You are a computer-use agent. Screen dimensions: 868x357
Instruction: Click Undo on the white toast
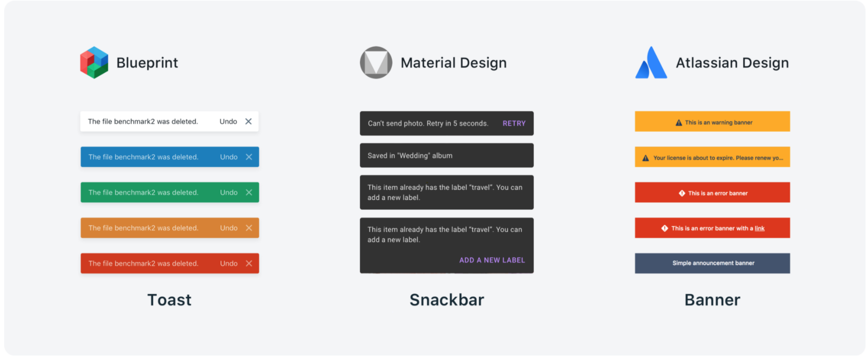click(228, 121)
